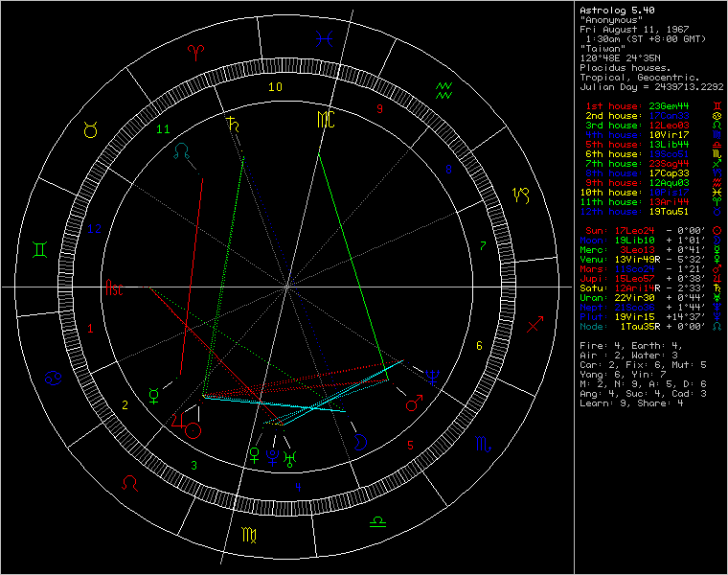Click the Moon glyph beside Moon row in sidebar
The image size is (728, 575).
click(x=717, y=241)
